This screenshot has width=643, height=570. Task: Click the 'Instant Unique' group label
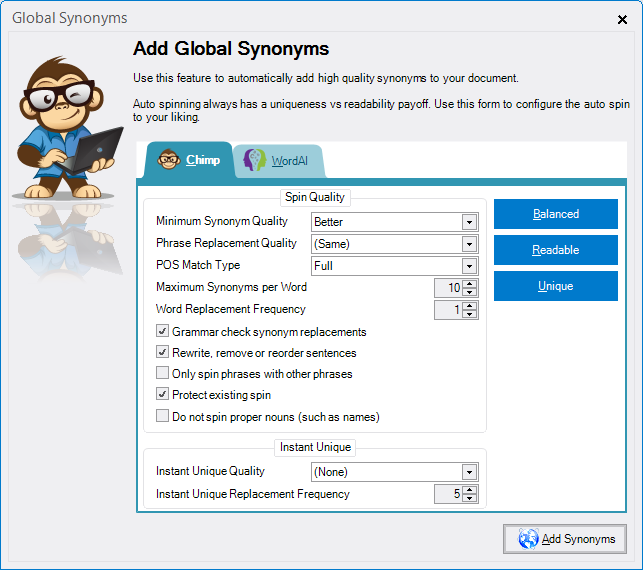[x=315, y=447]
